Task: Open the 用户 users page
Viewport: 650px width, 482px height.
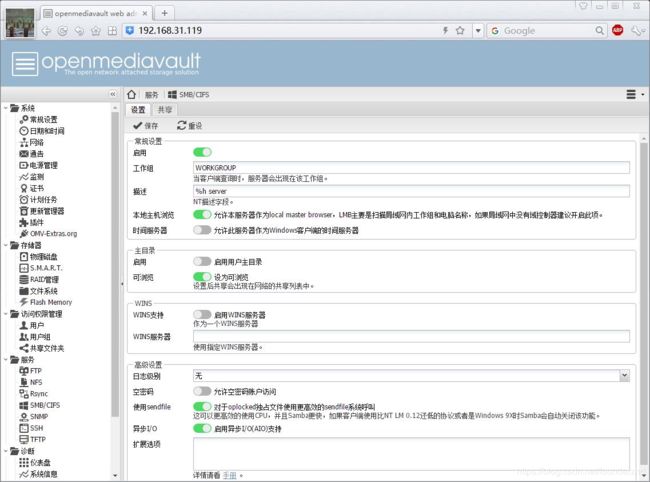Action: click(32, 325)
